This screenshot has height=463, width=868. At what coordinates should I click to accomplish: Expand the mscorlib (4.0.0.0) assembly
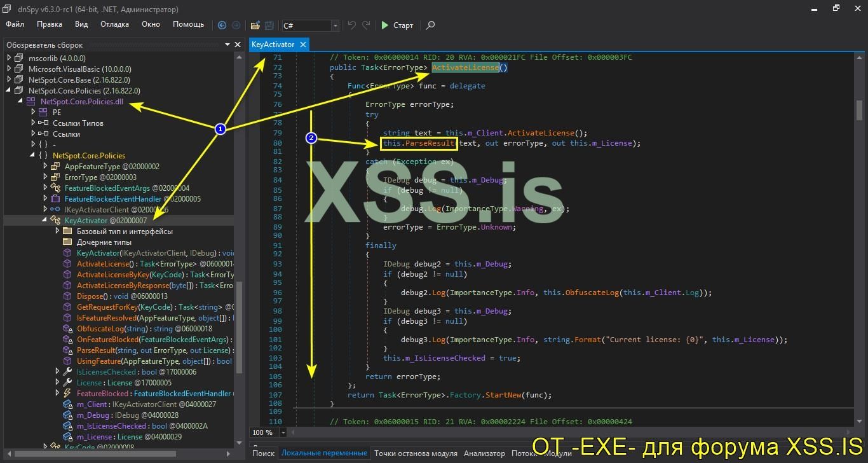click(x=9, y=58)
